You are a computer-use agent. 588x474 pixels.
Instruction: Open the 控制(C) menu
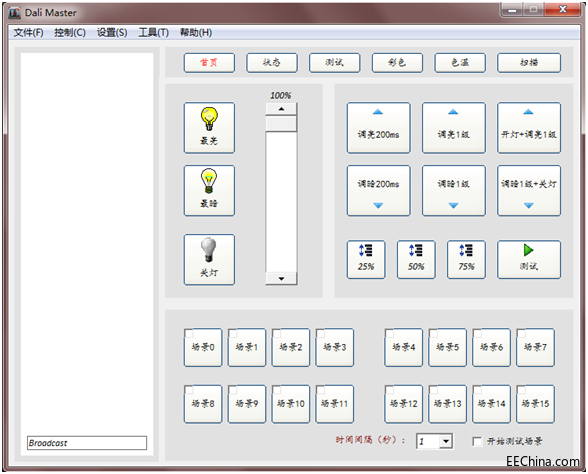pos(70,33)
